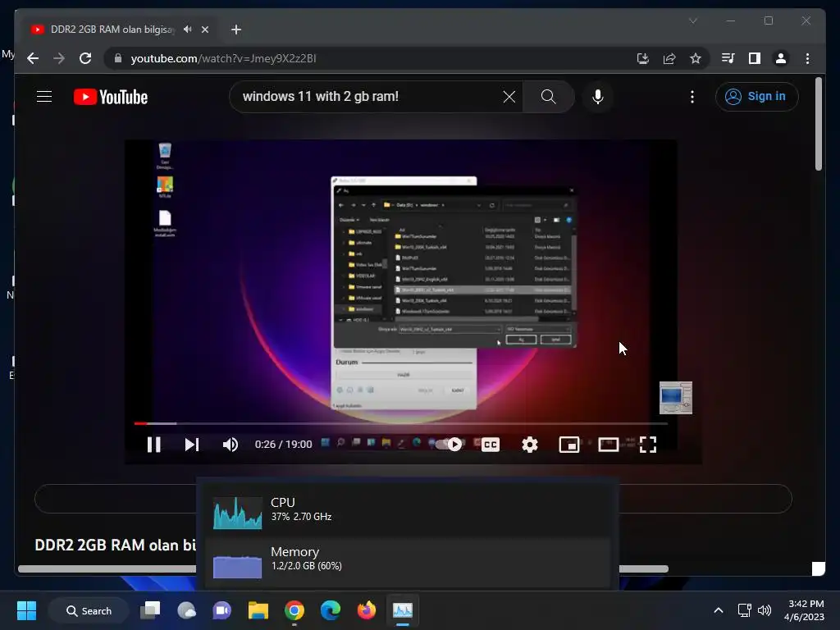The height and width of the screenshot is (630, 840).
Task: Open system volume tray icon
Action: point(765,610)
